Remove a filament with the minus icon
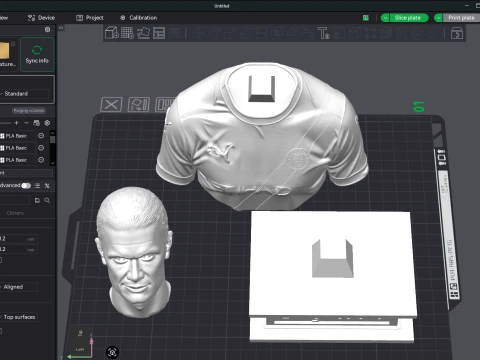Viewport: 480px width, 360px height. coord(26,123)
